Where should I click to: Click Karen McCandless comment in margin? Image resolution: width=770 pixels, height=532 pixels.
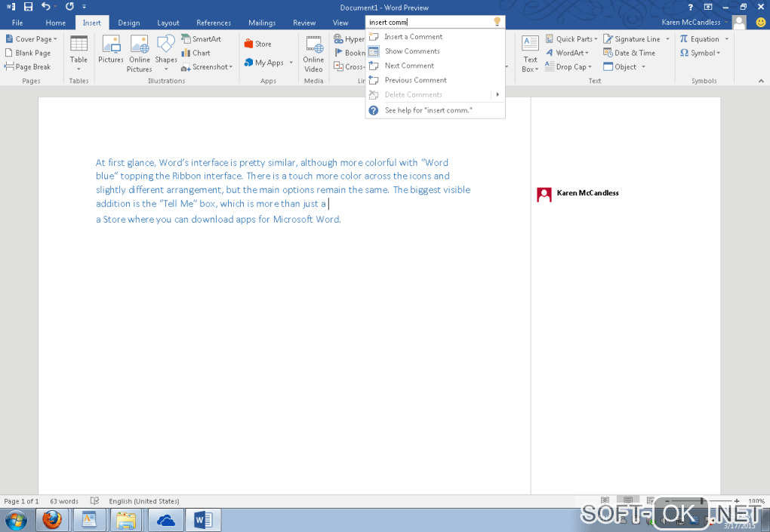(578, 195)
